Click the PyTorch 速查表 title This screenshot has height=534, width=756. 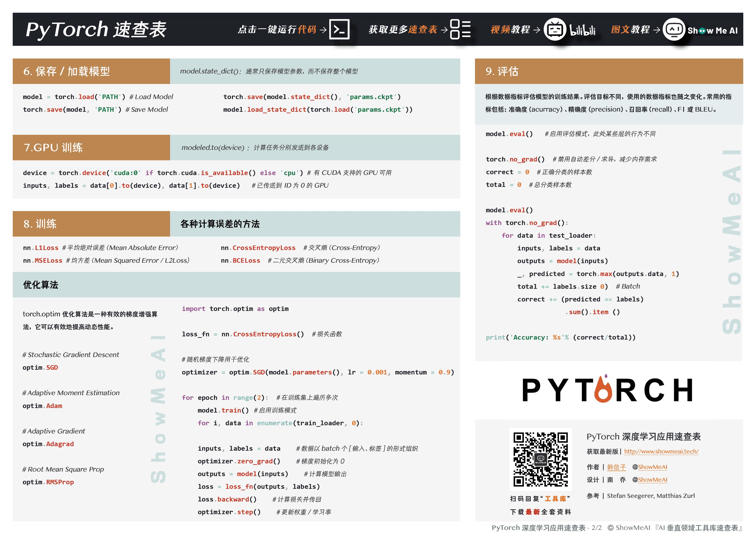point(96,30)
